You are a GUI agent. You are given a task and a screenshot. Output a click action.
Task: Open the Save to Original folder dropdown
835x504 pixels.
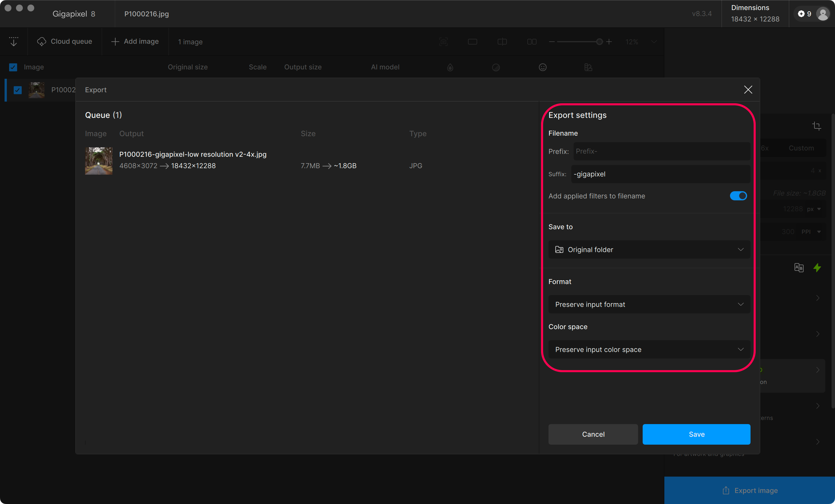[x=649, y=249]
